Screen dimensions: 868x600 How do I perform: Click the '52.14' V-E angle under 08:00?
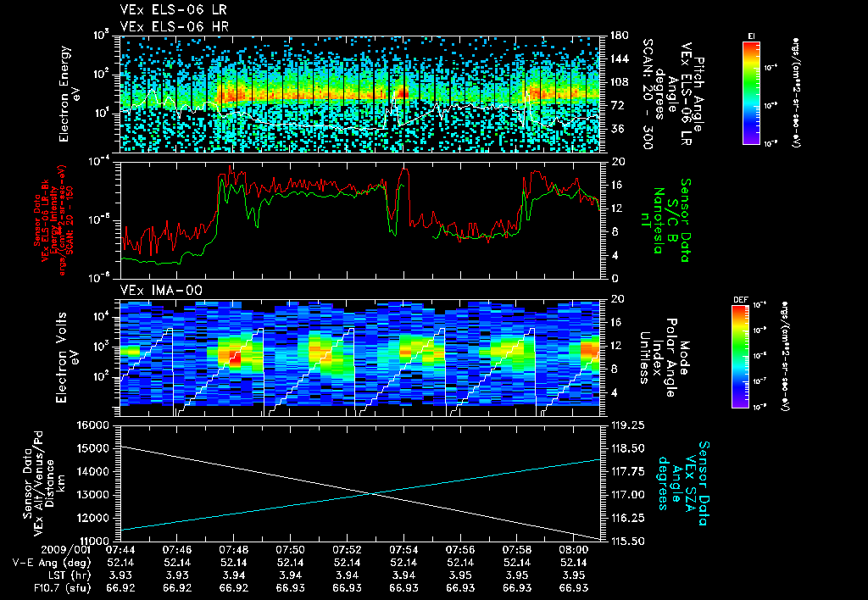[574, 563]
